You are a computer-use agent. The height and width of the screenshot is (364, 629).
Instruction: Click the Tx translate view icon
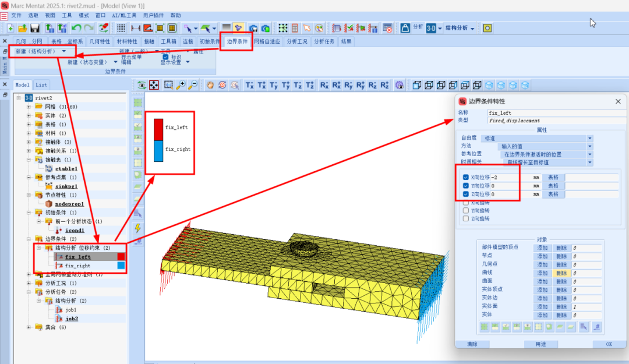(249, 85)
